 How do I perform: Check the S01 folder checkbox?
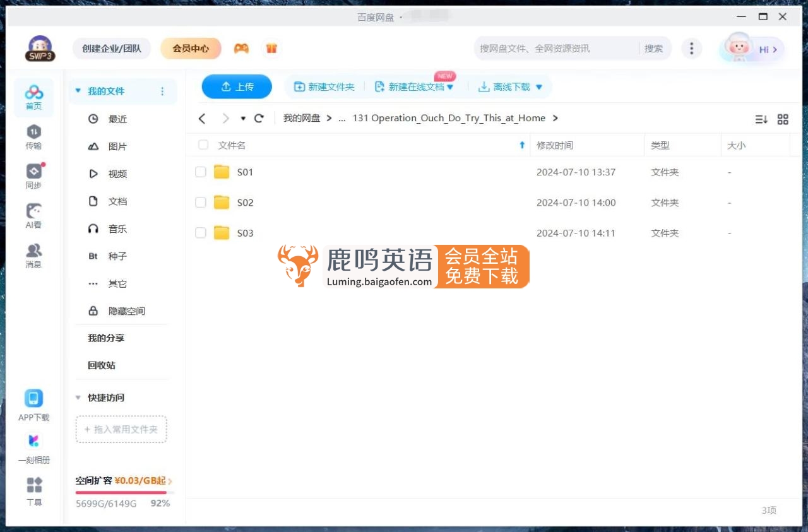[200, 172]
